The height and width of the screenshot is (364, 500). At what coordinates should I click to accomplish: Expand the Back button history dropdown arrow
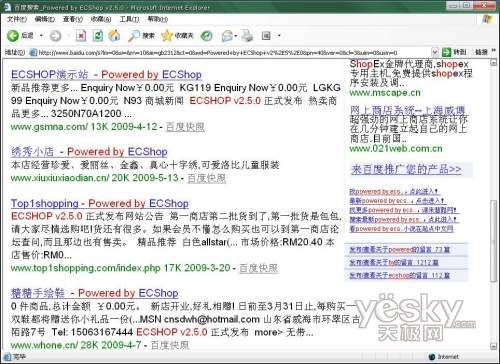[x=41, y=35]
